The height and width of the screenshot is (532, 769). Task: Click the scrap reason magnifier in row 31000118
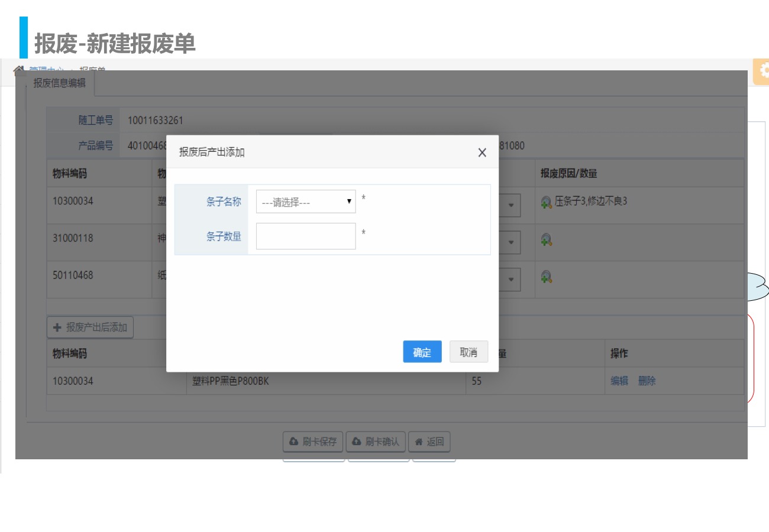(547, 239)
